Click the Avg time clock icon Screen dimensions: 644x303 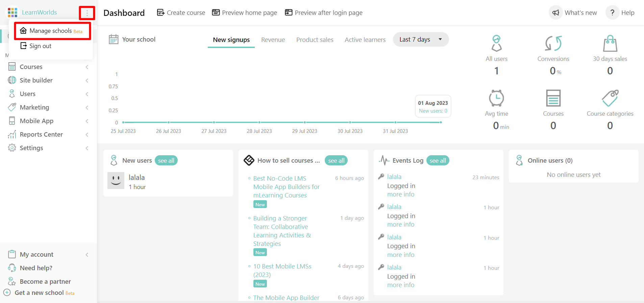click(x=496, y=98)
